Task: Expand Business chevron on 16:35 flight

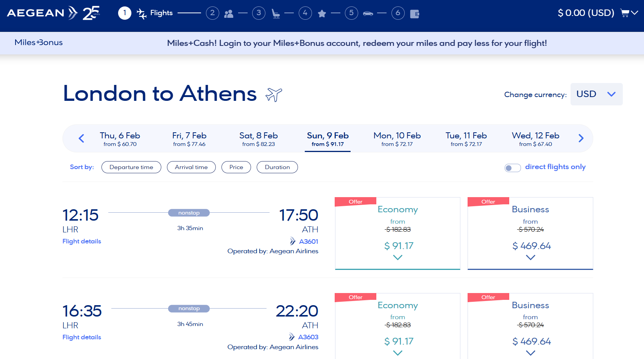Action: click(531, 353)
